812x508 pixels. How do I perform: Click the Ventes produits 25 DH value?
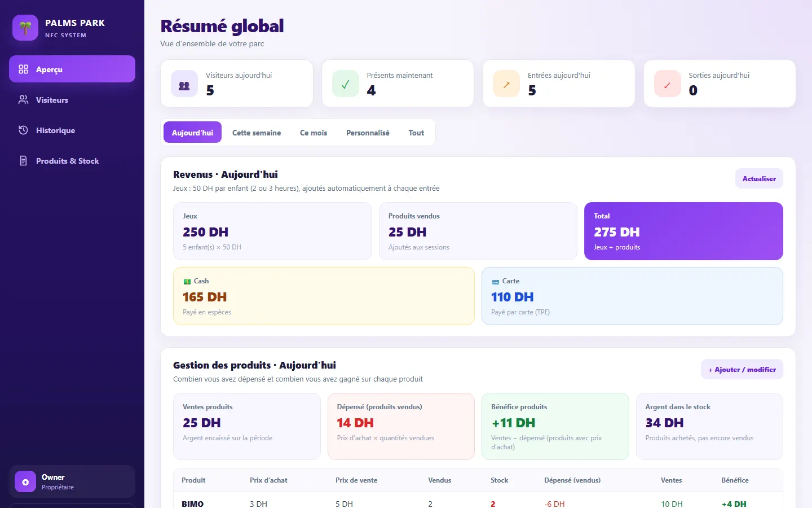click(x=202, y=423)
